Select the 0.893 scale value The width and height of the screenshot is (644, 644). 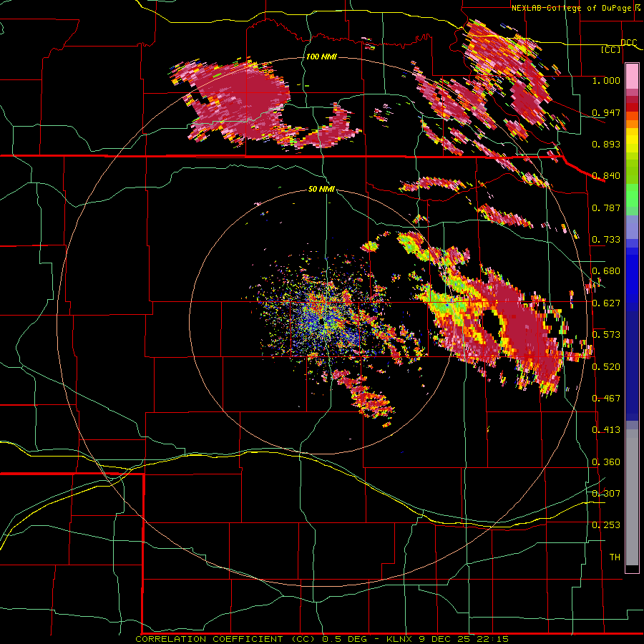click(x=606, y=144)
